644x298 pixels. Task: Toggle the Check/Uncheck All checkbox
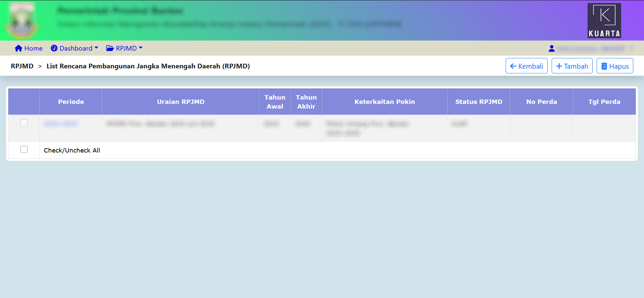coord(24,150)
